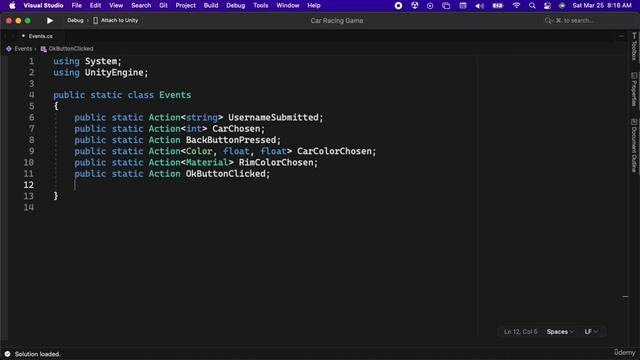
Task: Open the Search menu
Action: (x=141, y=5)
